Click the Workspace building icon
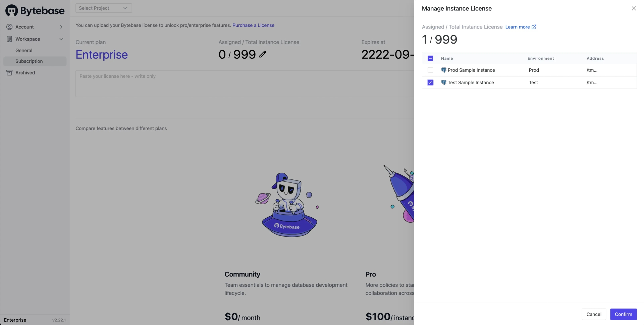 tap(9, 39)
